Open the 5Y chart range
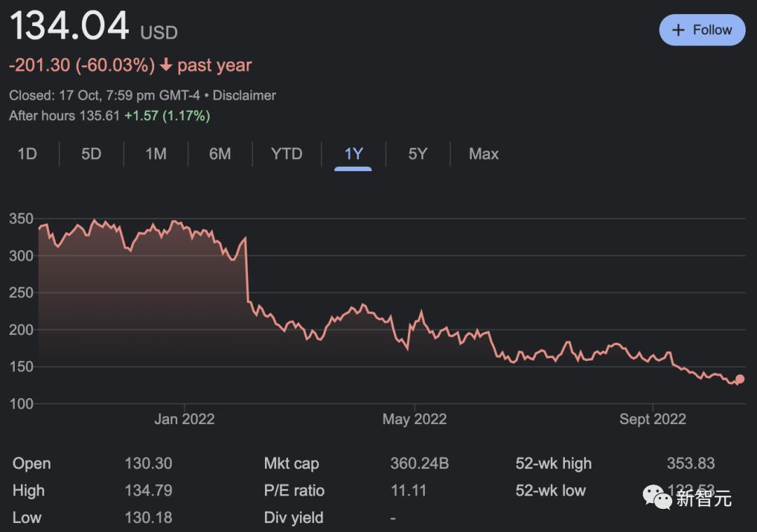 [418, 154]
